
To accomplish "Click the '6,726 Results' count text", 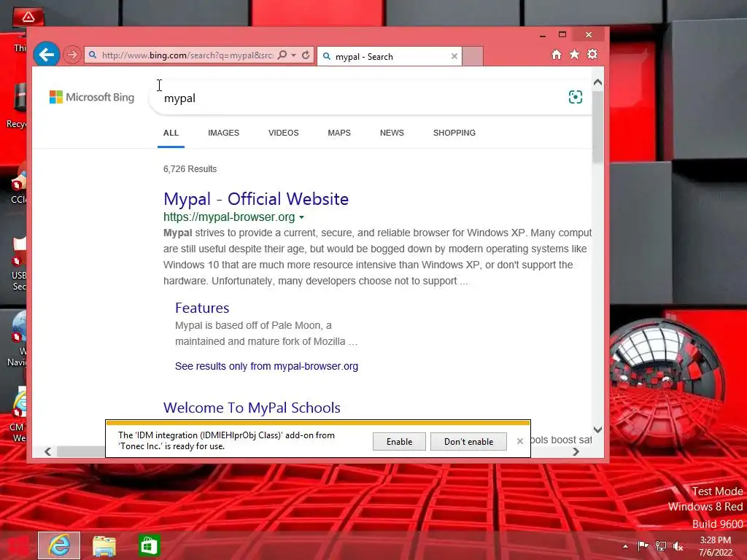I will click(190, 169).
